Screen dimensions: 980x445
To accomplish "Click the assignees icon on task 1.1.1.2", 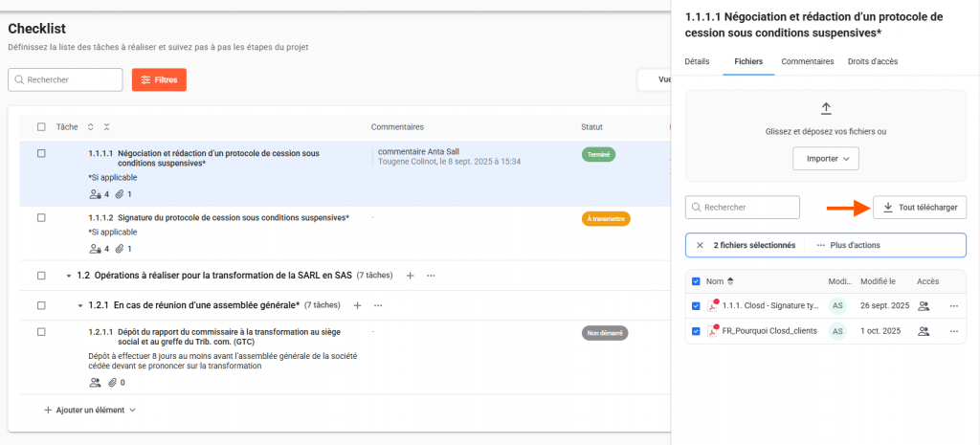I will pyautogui.click(x=94, y=250).
